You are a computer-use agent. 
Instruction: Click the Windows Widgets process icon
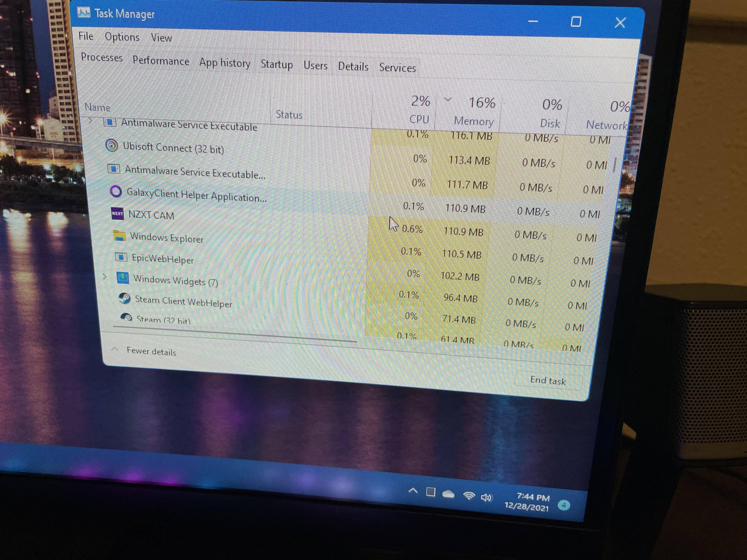tap(123, 278)
